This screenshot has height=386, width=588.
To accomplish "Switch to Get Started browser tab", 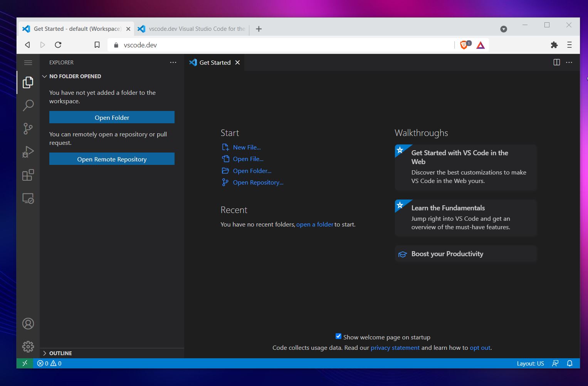I will [x=76, y=29].
